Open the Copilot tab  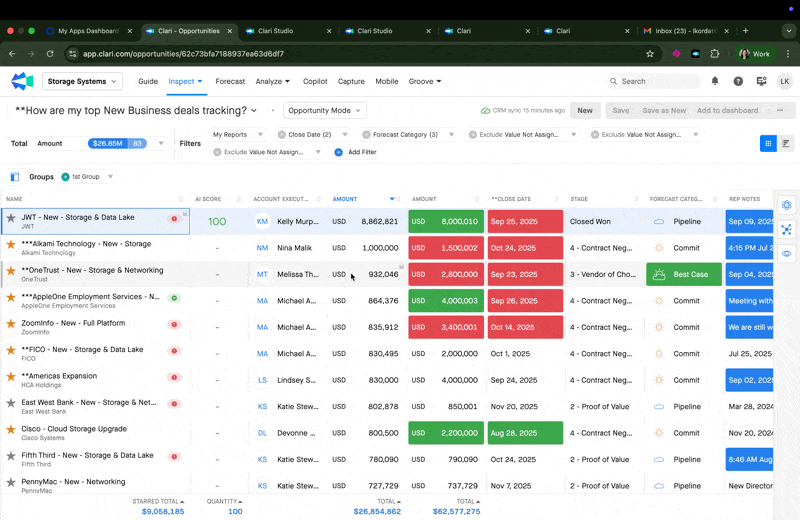315,81
